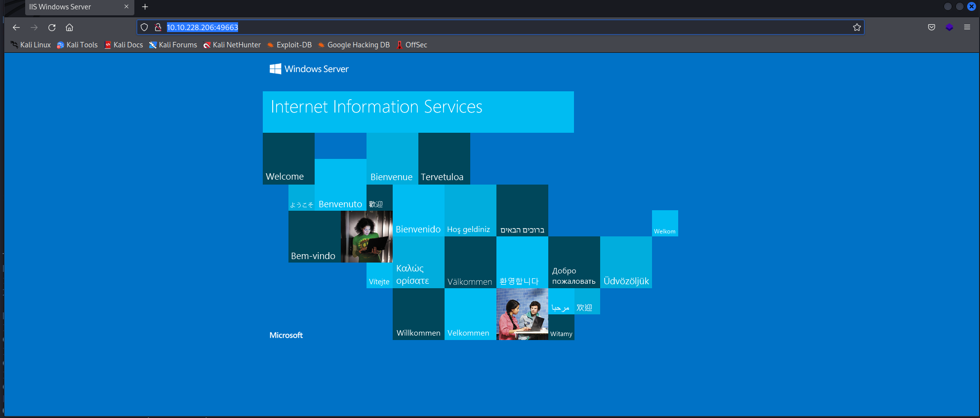Click the Benvenuto tile
The image size is (980, 418).
[340, 185]
